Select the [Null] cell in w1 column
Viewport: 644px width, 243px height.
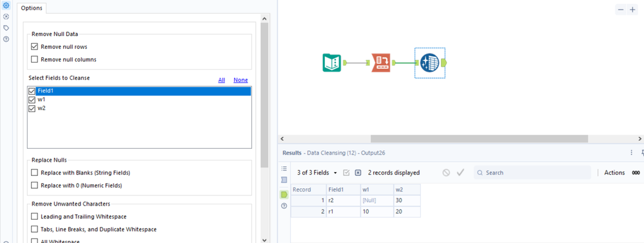pos(376,200)
